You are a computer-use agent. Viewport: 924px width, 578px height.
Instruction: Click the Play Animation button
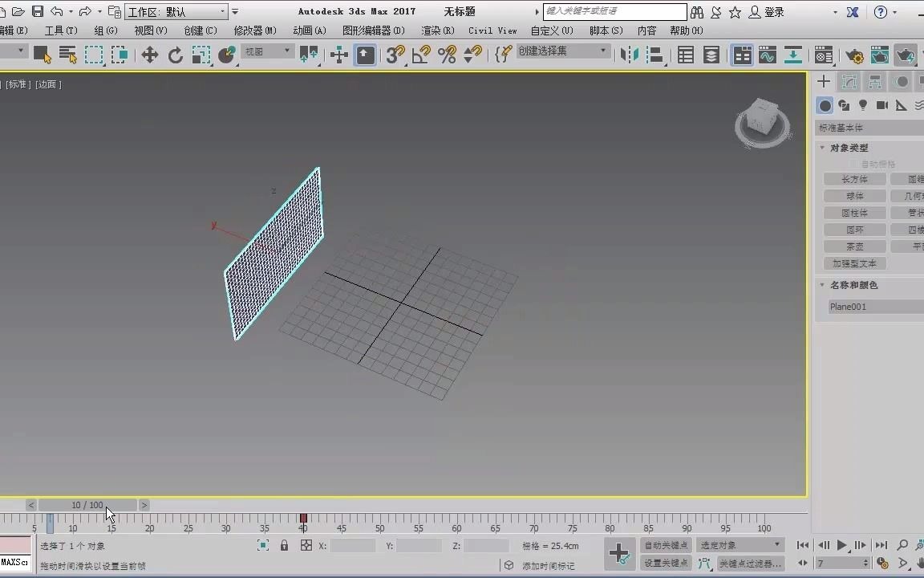[841, 545]
